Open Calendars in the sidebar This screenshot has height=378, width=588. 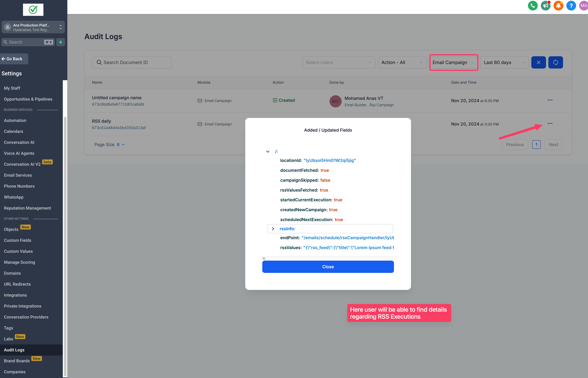point(14,132)
